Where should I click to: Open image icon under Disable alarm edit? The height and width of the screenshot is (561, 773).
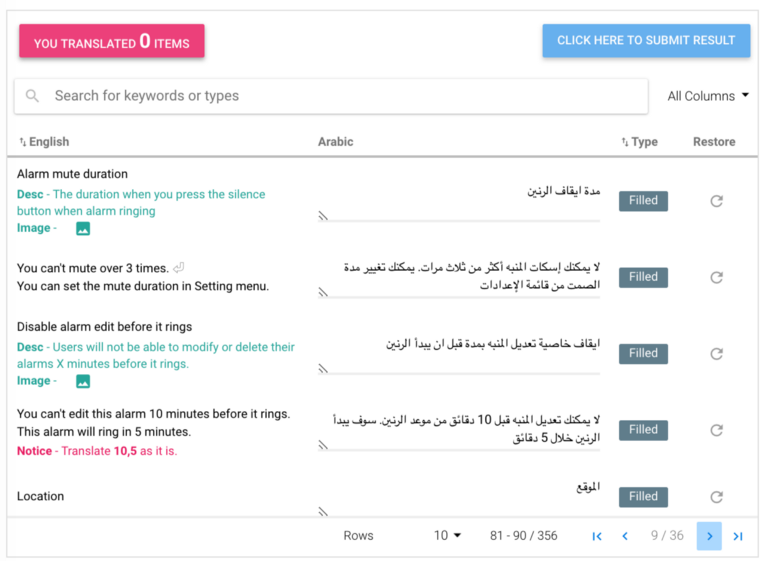(83, 381)
